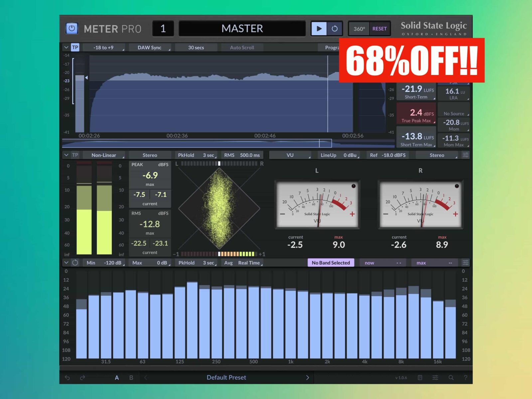
Task: Open the search magnifier icon
Action: (451, 377)
